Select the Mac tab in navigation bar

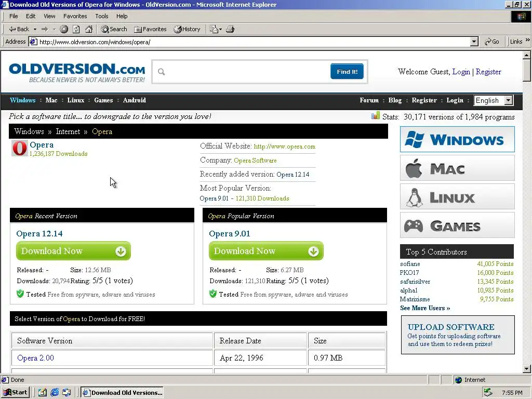coord(51,100)
